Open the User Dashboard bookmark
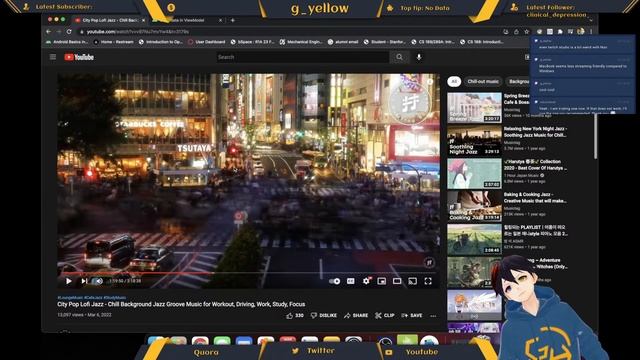This screenshot has width=640, height=360. tap(207, 42)
